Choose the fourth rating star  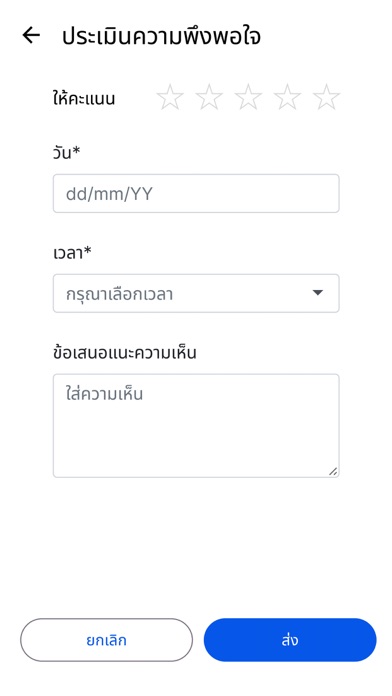click(x=287, y=97)
